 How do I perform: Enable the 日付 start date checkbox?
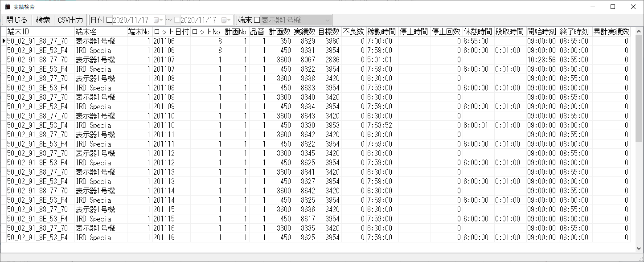tap(109, 20)
